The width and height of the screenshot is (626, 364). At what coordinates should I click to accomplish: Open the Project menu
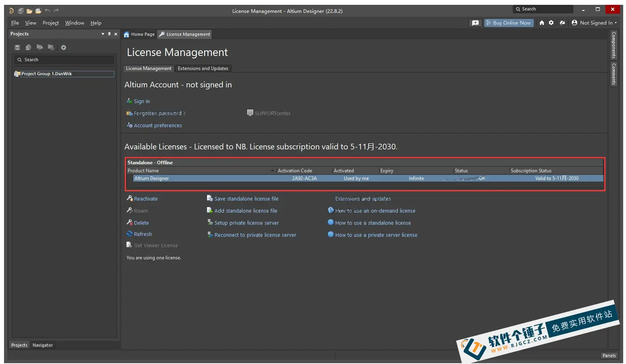(x=51, y=23)
